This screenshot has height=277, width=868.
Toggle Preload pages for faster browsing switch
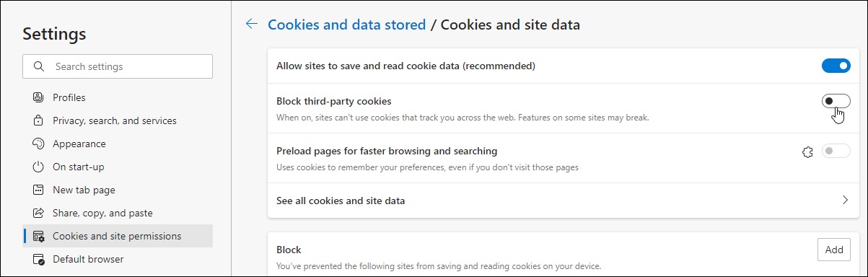point(836,151)
